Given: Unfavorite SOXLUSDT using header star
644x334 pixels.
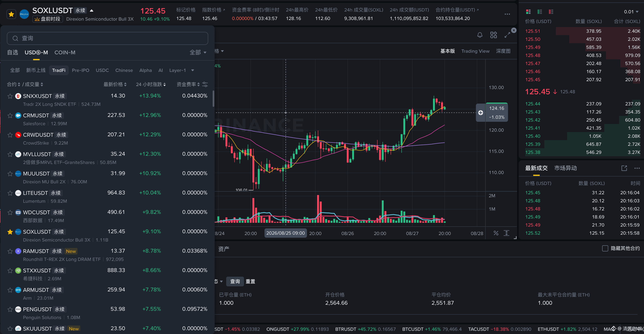Looking at the screenshot, I should pyautogui.click(x=11, y=14).
